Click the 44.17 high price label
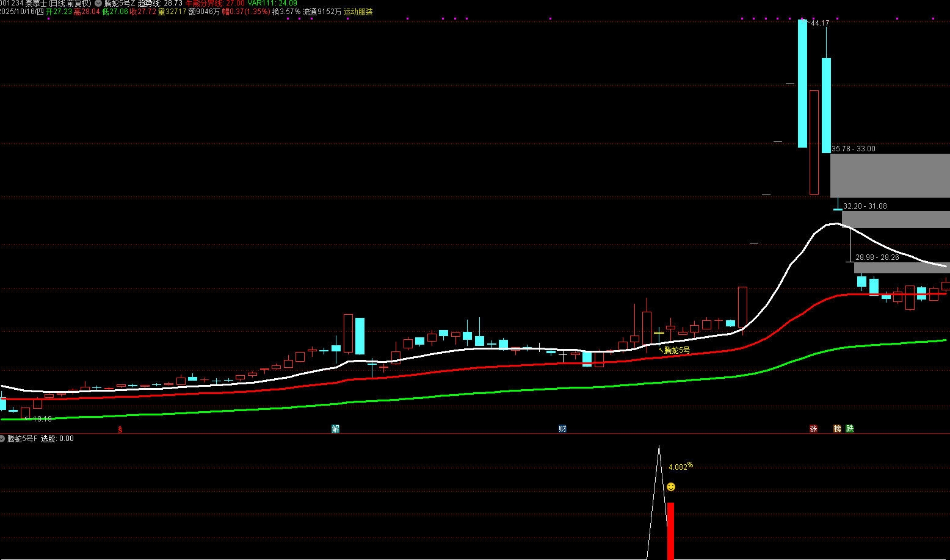 pos(820,23)
